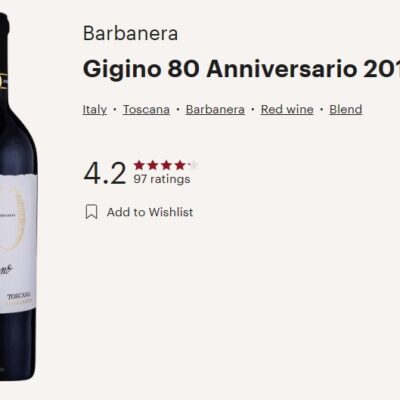Click the fifth grey rating star
Viewport: 400px width, 400px height.
(x=193, y=165)
